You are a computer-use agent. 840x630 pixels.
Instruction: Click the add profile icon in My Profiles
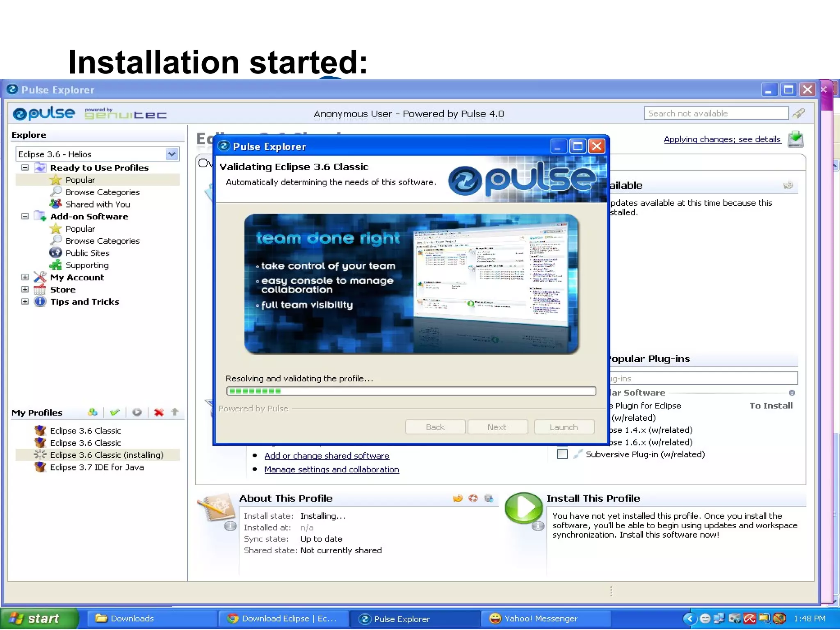pos(93,412)
